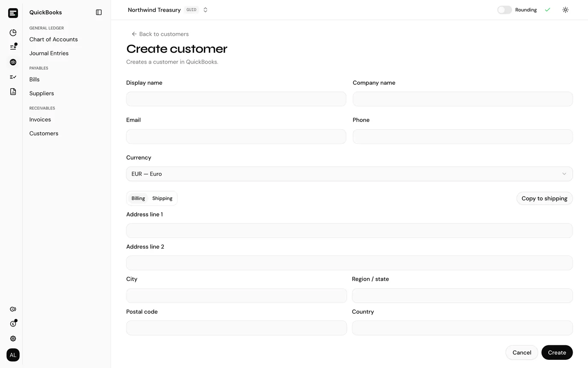Viewport: 588px width, 368px height.
Task: Focus the City input field
Action: [236, 296]
